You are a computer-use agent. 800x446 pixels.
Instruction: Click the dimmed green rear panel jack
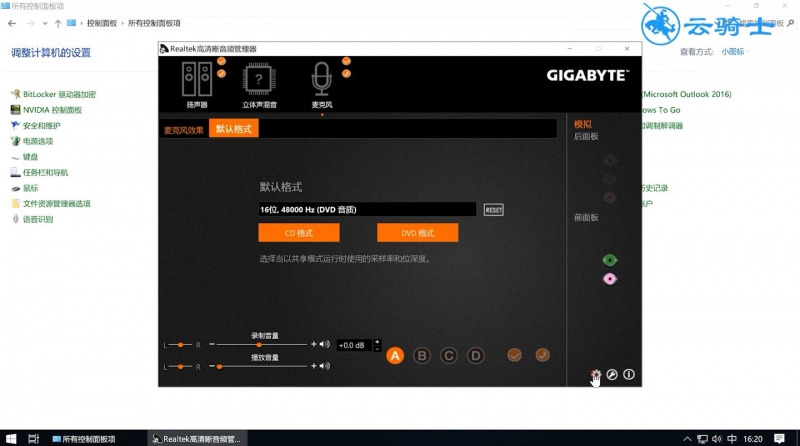tap(610, 179)
